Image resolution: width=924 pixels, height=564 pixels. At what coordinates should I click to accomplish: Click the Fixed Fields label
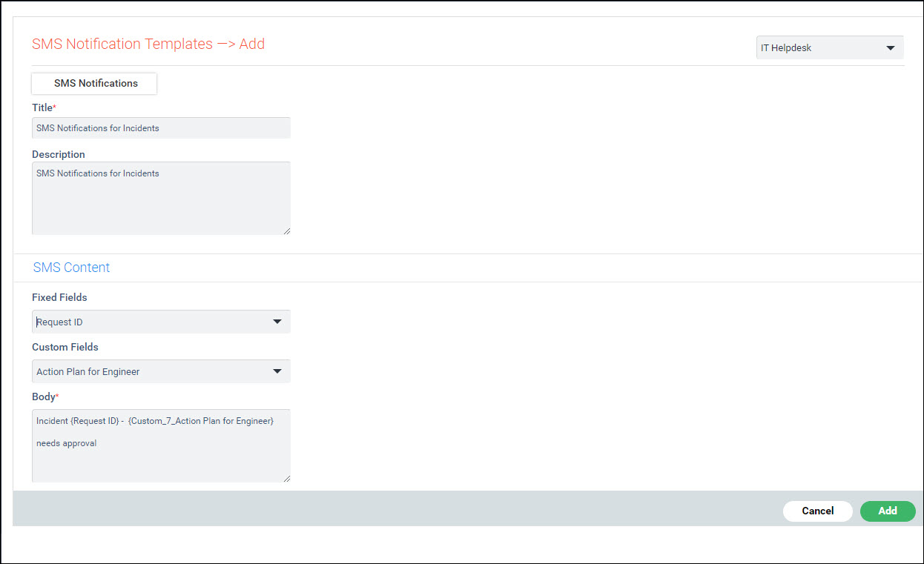(59, 297)
